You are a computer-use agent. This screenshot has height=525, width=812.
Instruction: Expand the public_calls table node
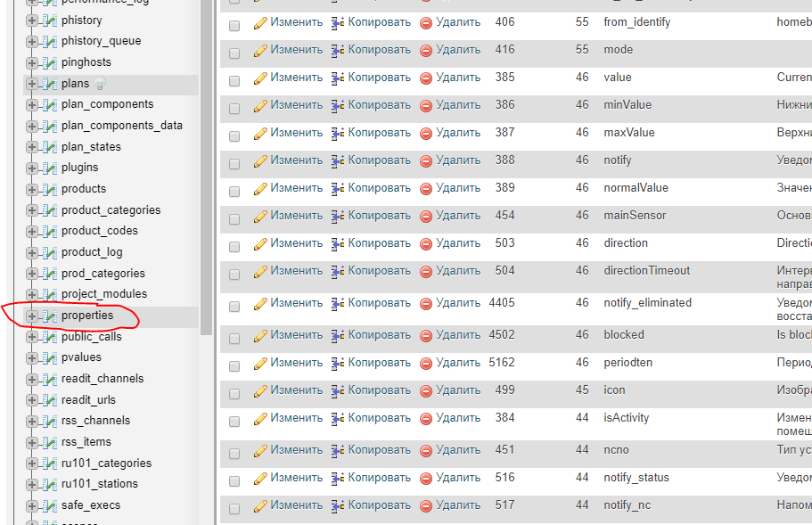pyautogui.click(x=31, y=337)
